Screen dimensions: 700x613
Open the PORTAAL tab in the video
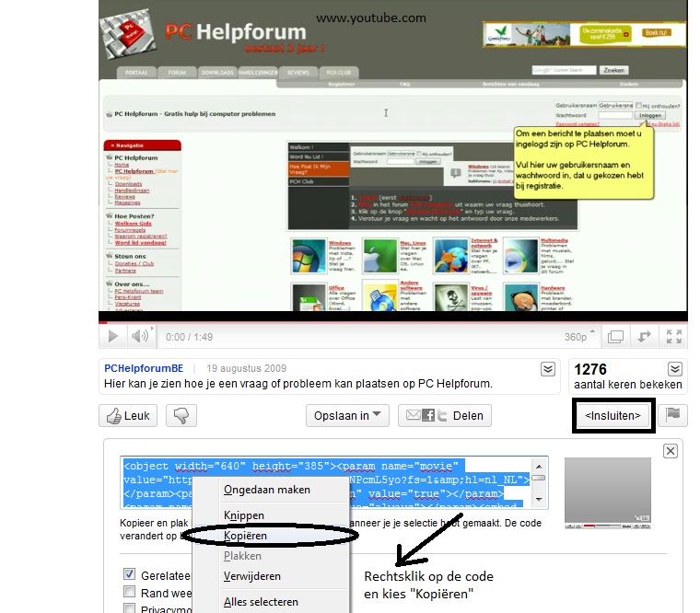136,73
